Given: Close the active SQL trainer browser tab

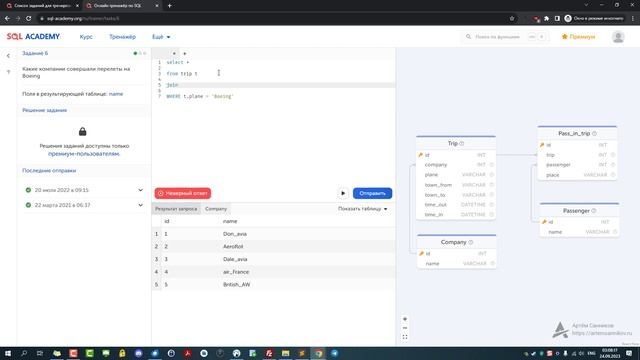Looking at the screenshot, I should [x=157, y=6].
